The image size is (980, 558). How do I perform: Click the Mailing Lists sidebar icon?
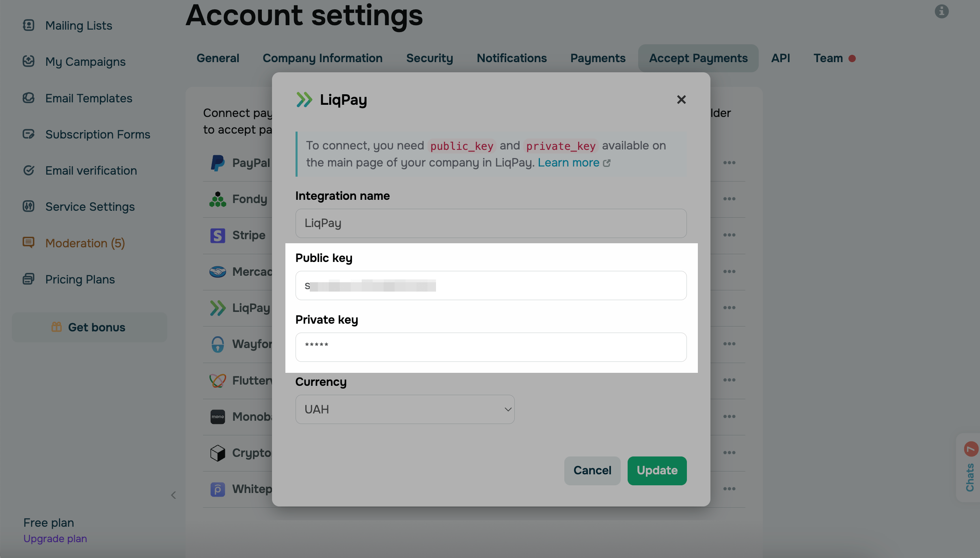(x=28, y=25)
